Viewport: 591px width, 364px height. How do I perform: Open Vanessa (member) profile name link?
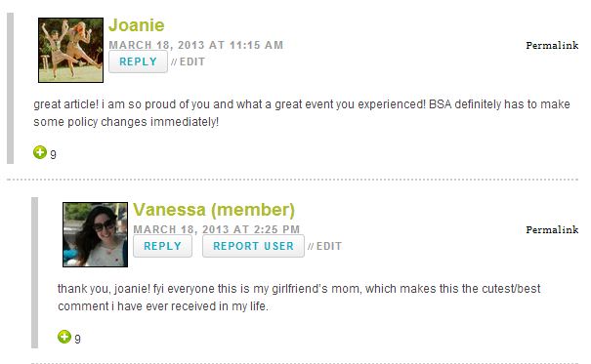214,210
